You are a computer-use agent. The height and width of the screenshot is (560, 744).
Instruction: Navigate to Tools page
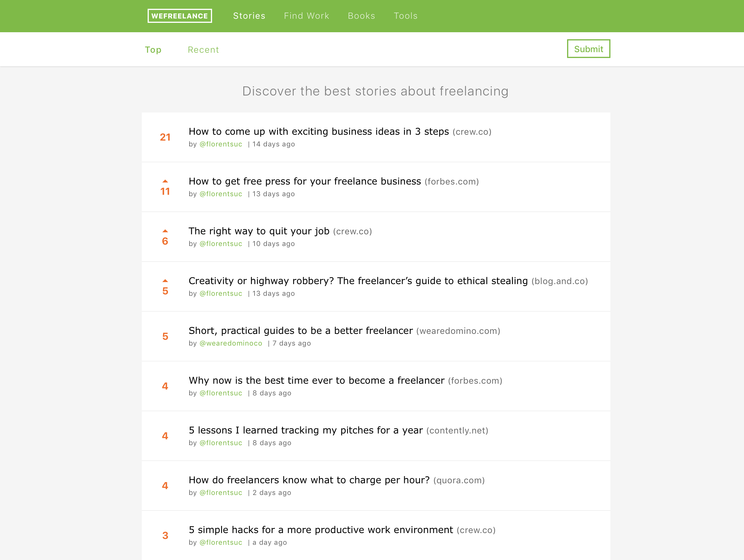pyautogui.click(x=405, y=16)
